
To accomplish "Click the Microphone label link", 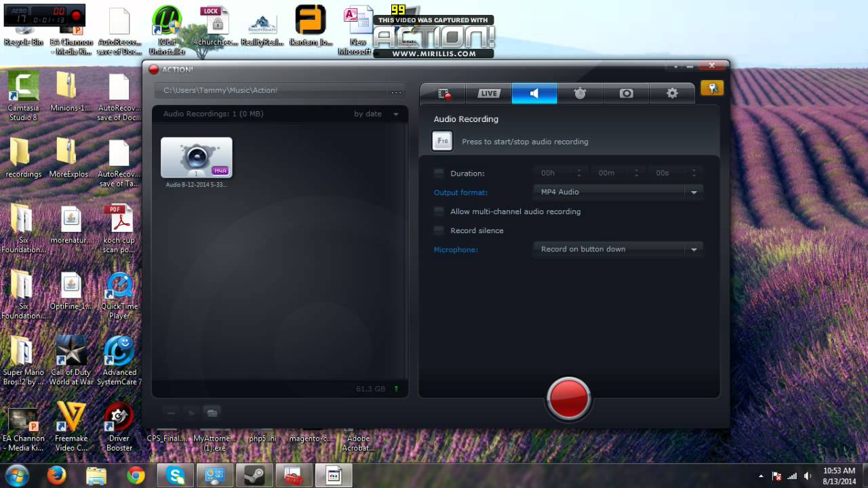I will coord(456,249).
